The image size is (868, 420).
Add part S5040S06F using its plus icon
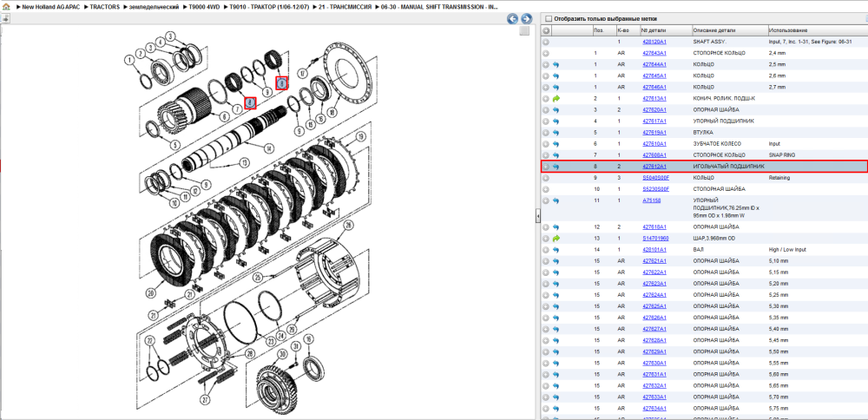[x=546, y=178]
